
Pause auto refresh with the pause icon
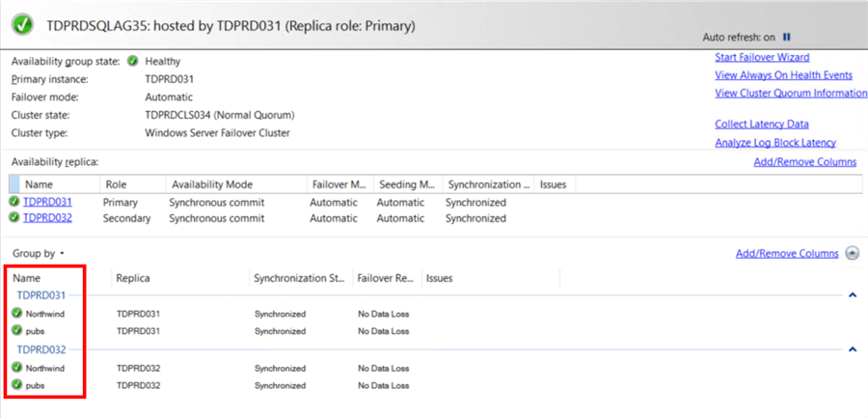pos(787,37)
